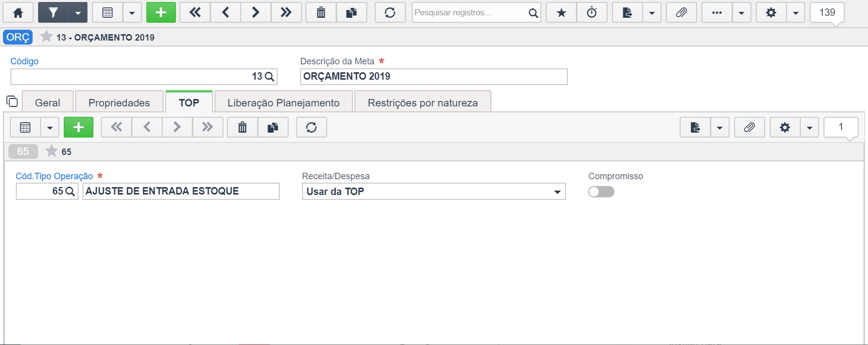Screen dimensions: 868x345
Task: Go to next record in top toolbar
Action: coord(256,13)
